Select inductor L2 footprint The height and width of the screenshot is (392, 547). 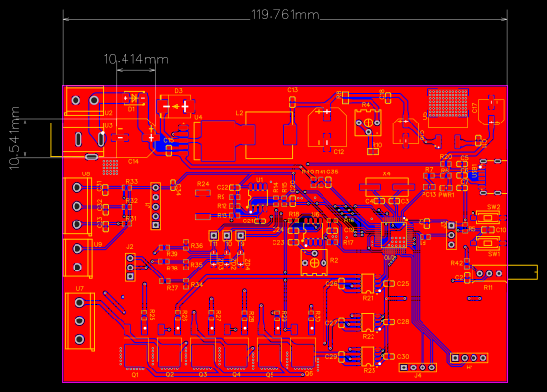[269, 135]
